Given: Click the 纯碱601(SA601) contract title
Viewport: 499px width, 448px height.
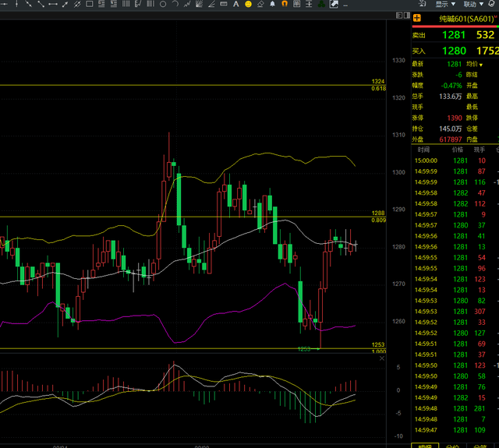Looking at the screenshot, I should [x=467, y=19].
